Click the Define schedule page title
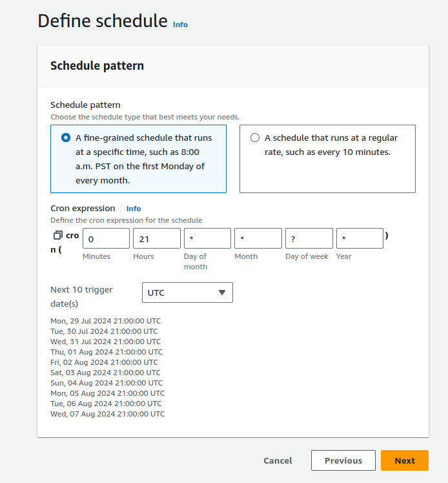The width and height of the screenshot is (448, 483). (103, 21)
